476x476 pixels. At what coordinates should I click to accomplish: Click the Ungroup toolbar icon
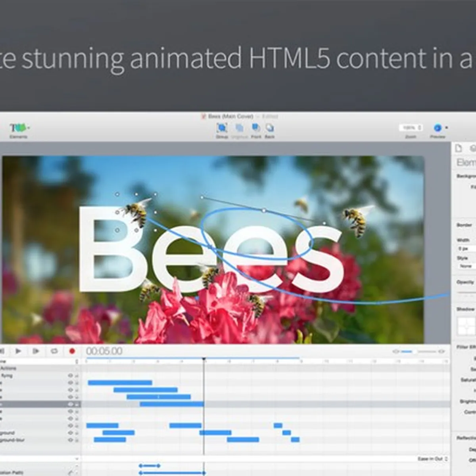coord(239,128)
